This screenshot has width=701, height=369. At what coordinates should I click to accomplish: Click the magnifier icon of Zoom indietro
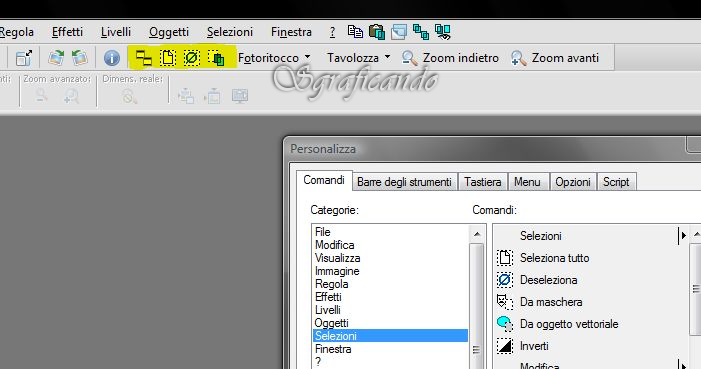pos(409,58)
